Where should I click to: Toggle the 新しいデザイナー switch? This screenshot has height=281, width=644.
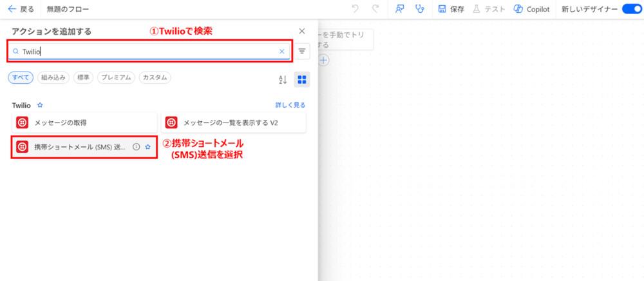[x=632, y=9]
